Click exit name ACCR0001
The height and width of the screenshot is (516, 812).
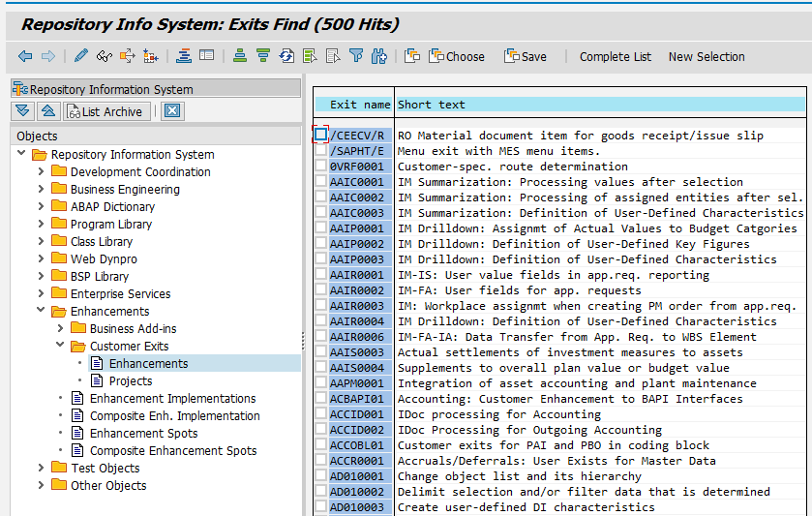point(357,461)
